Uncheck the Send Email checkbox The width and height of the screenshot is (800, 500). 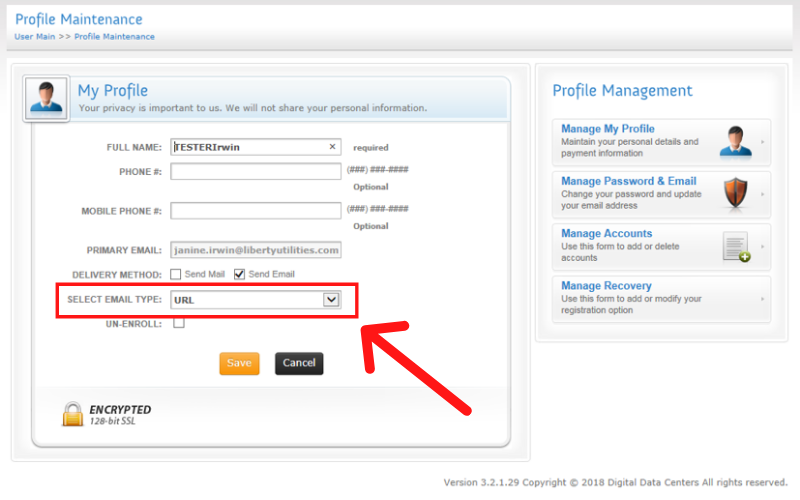tap(239, 274)
